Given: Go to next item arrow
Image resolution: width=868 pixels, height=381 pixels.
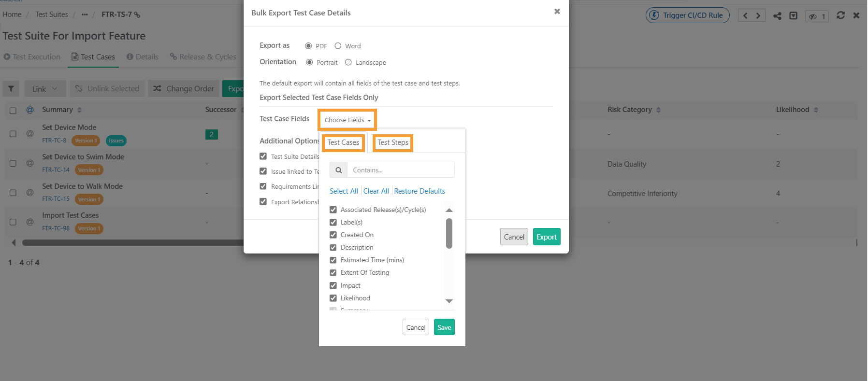Looking at the screenshot, I should (x=758, y=16).
